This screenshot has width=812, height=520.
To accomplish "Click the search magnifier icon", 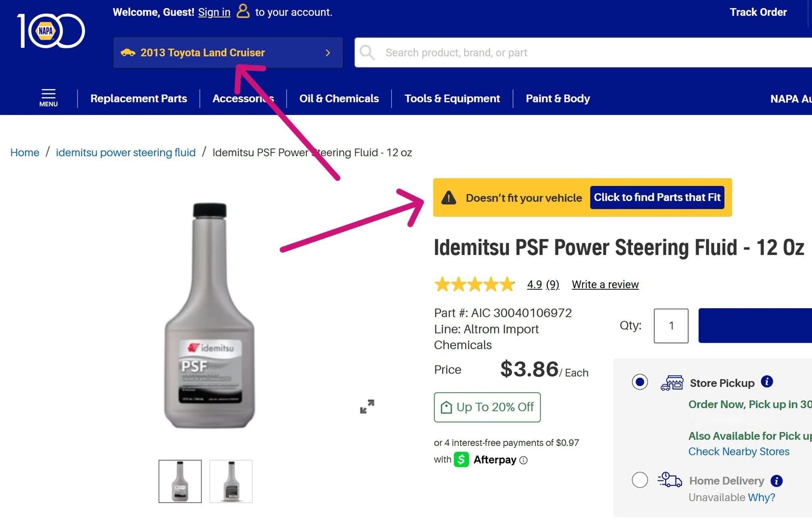I will [x=367, y=52].
